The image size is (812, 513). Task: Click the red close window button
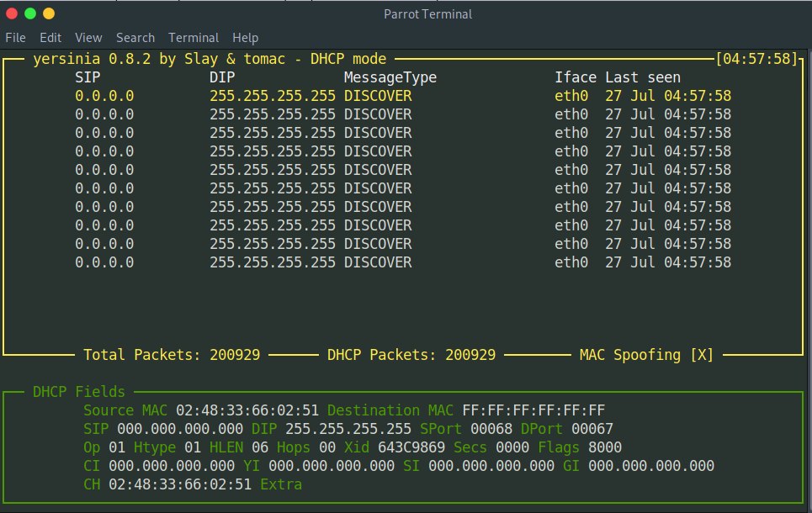pos(12,13)
